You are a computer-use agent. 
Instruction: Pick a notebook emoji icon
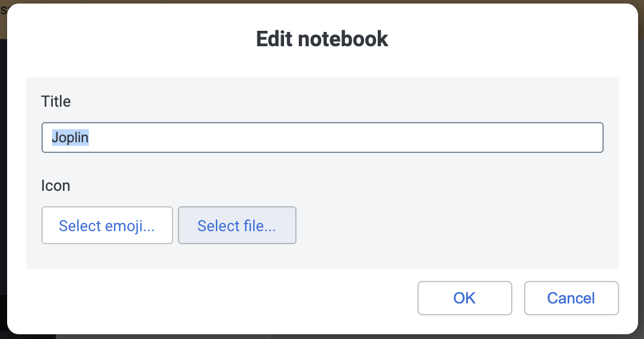(x=107, y=225)
